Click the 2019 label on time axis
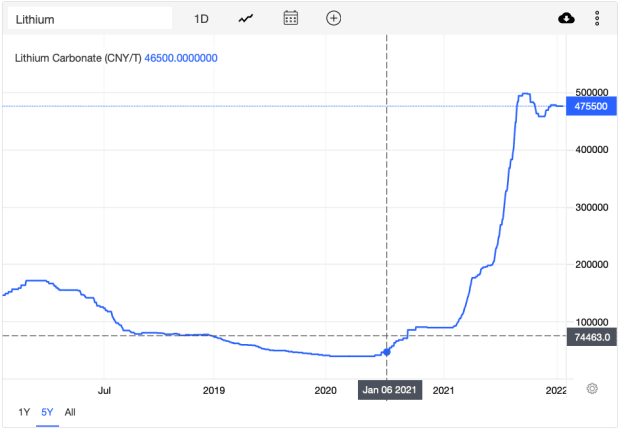This screenshot has height=430, width=620. point(214,390)
